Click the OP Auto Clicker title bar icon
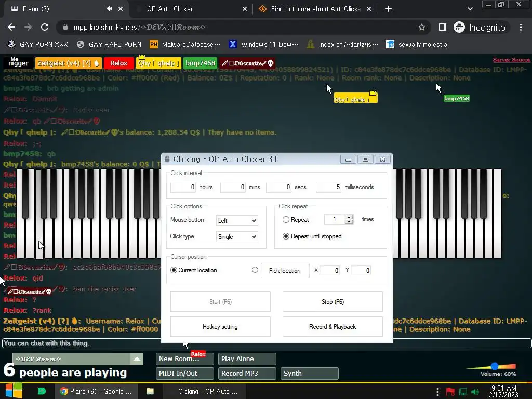The width and height of the screenshot is (532, 399). [167, 159]
